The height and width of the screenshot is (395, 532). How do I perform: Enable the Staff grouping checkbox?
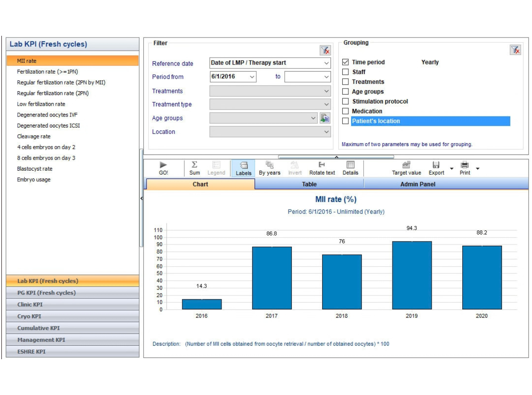pos(346,72)
